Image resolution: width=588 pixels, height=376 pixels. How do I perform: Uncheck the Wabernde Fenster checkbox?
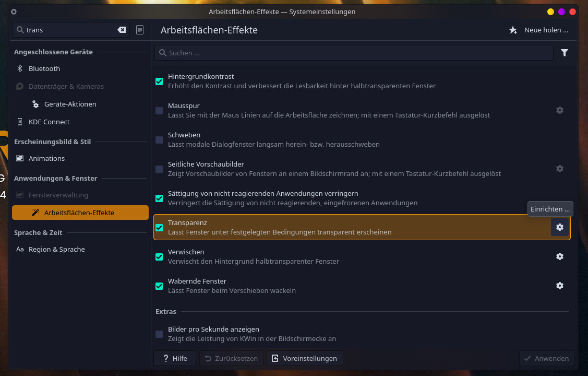(159, 286)
